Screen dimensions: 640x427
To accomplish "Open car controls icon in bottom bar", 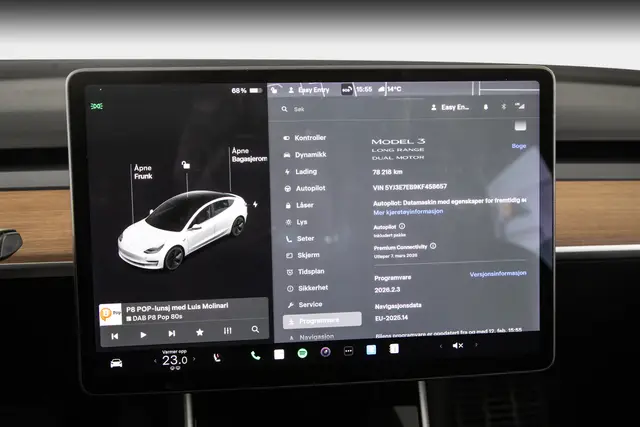I will pyautogui.click(x=116, y=363).
